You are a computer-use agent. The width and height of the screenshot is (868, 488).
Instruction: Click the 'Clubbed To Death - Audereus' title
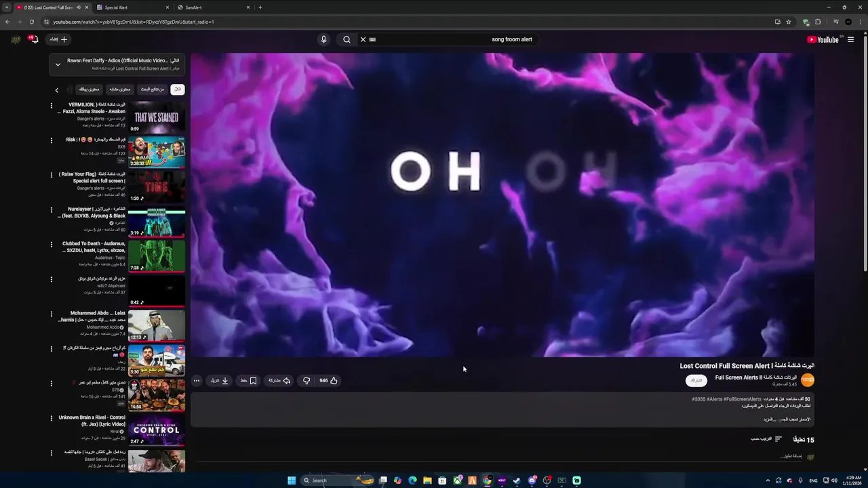pos(94,247)
